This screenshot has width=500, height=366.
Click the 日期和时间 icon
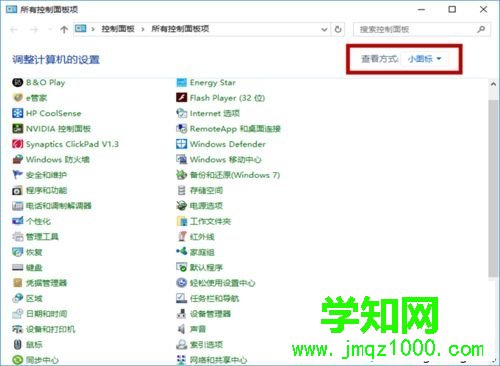pos(17,313)
